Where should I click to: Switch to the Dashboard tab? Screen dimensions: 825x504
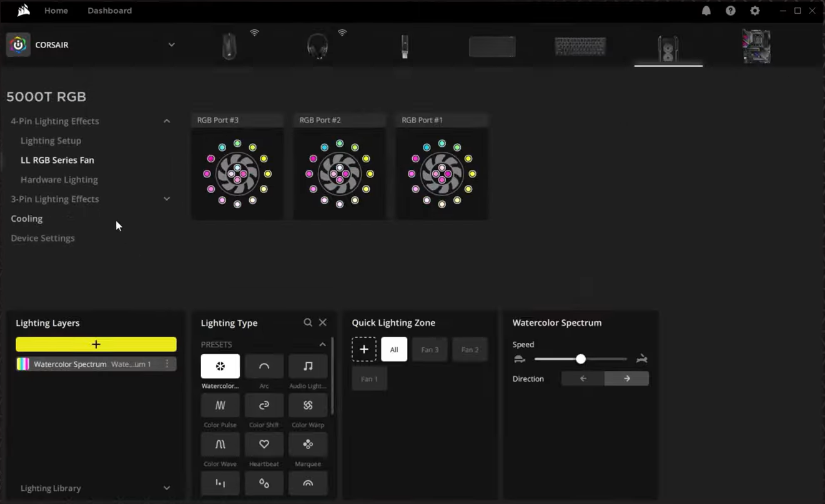(109, 11)
